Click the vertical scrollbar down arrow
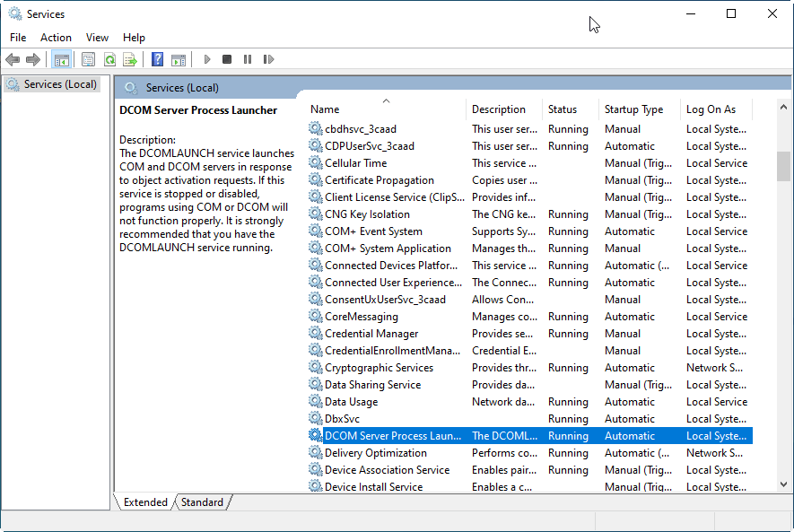794x532 pixels. (783, 484)
